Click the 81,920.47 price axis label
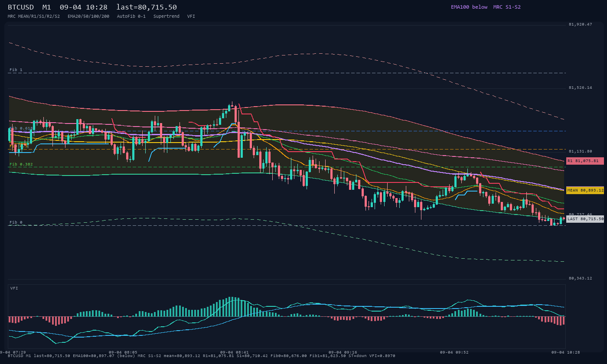Image resolution: width=607 pixels, height=364 pixels. point(580,24)
